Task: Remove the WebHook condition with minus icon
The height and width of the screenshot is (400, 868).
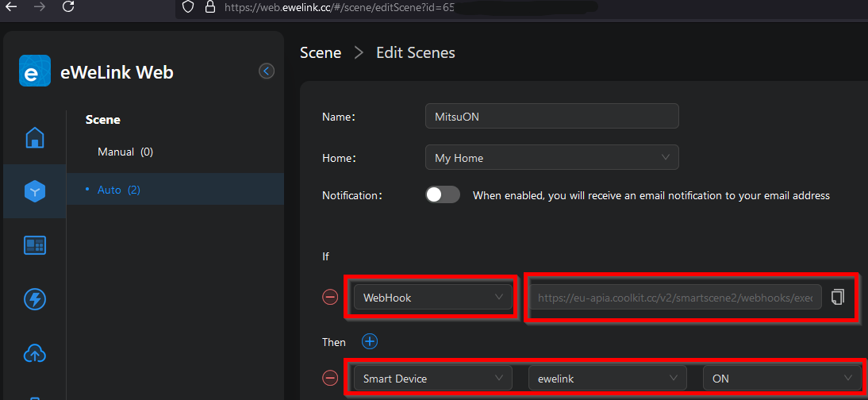Action: point(330,297)
